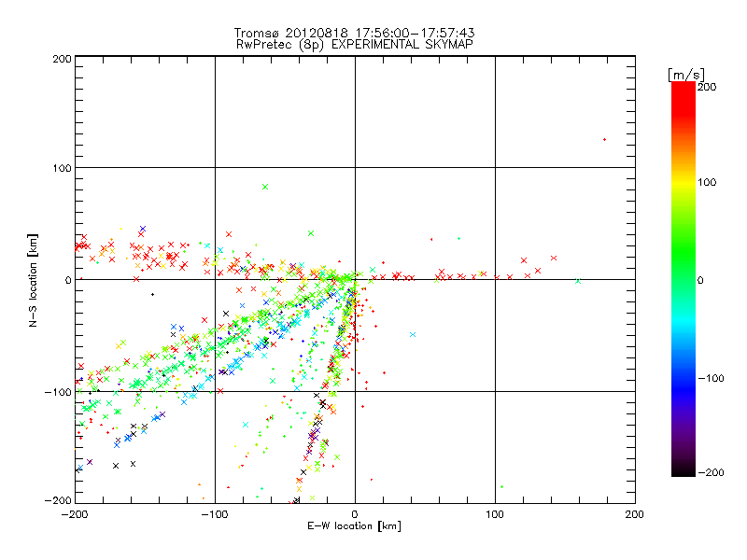Image resolution: width=747 pixels, height=560 pixels.
Task: Click the small green dot near the bottom right
Action: [x=502, y=486]
